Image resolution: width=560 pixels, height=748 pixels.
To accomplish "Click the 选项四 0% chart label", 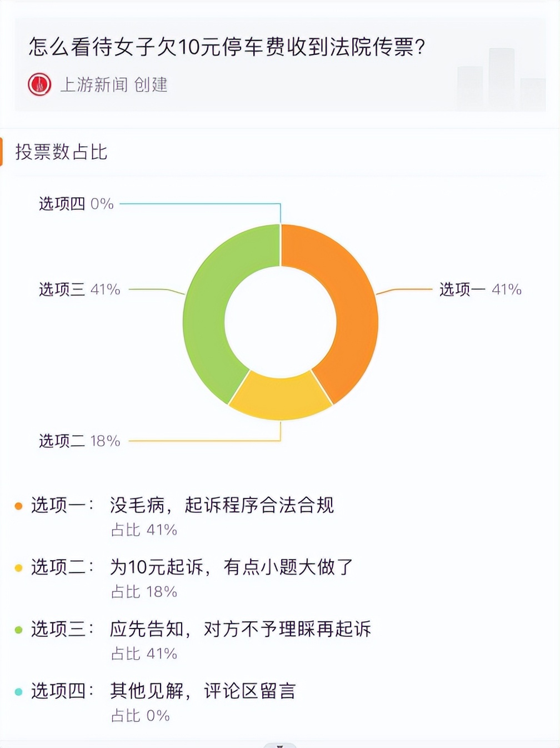I will [x=74, y=205].
